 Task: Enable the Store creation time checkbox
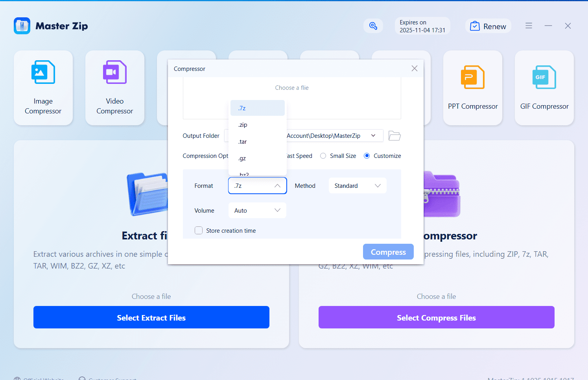199,230
